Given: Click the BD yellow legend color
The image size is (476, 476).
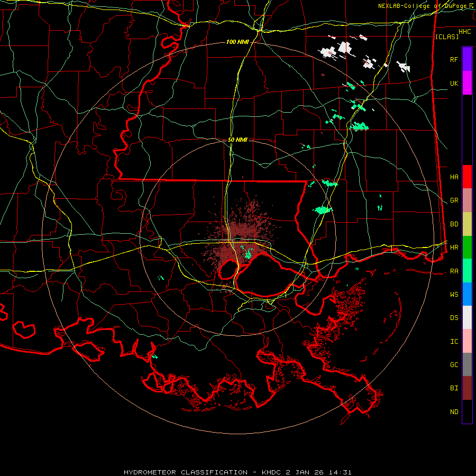Looking at the screenshot, I should point(467,224).
